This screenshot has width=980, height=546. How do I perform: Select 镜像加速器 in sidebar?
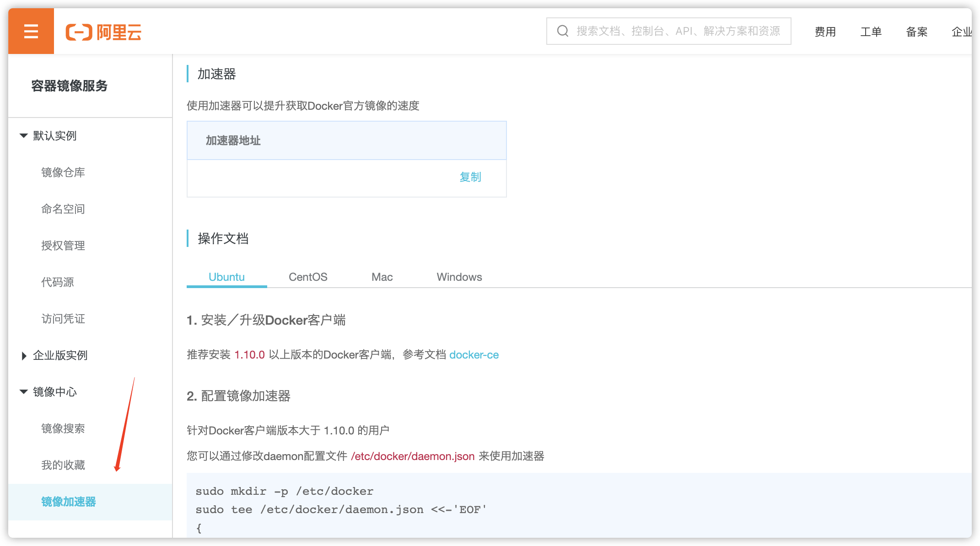(x=90, y=502)
